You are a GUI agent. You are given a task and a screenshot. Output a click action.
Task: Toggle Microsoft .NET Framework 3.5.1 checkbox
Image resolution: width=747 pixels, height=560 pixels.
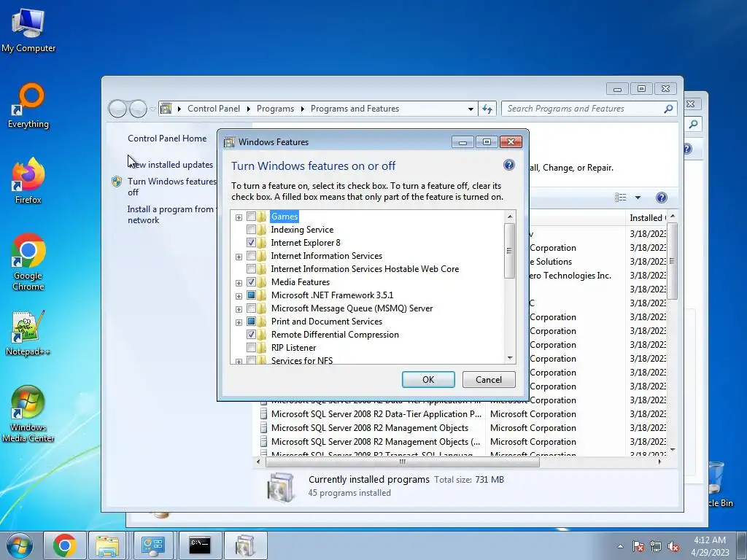pos(251,295)
